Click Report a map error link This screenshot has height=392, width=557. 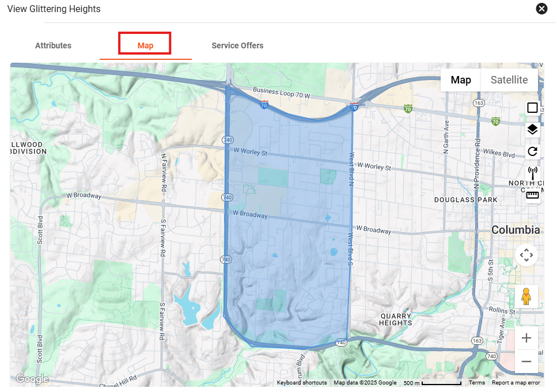[x=516, y=383]
